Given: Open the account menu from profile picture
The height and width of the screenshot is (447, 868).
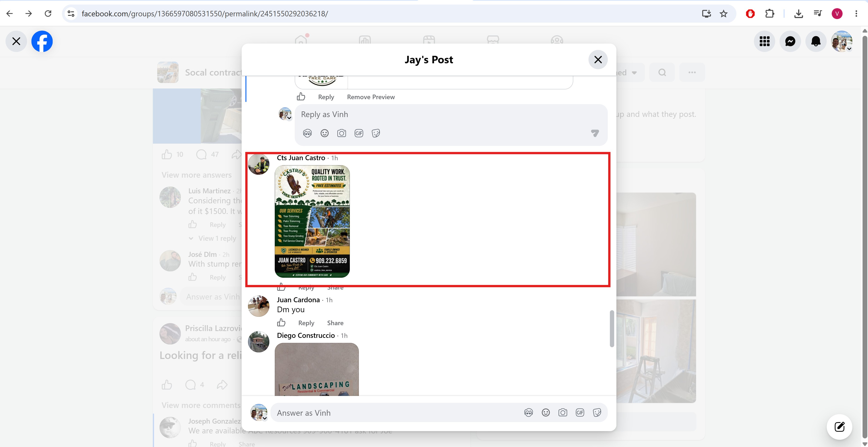Looking at the screenshot, I should [842, 42].
